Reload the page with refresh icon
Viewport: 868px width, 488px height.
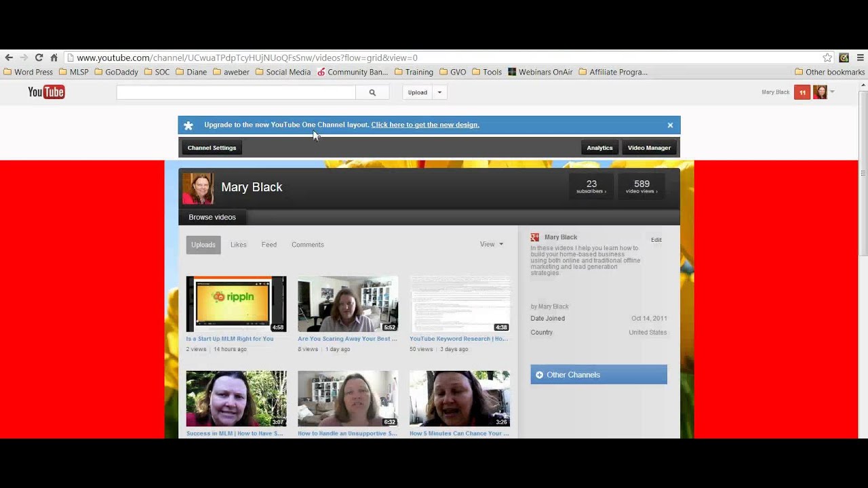(x=39, y=58)
